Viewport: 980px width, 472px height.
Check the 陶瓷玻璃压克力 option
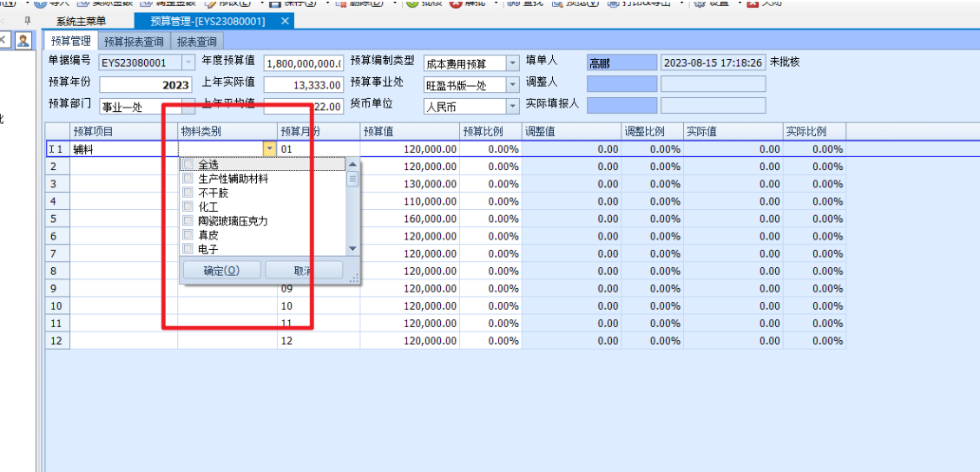coord(187,221)
